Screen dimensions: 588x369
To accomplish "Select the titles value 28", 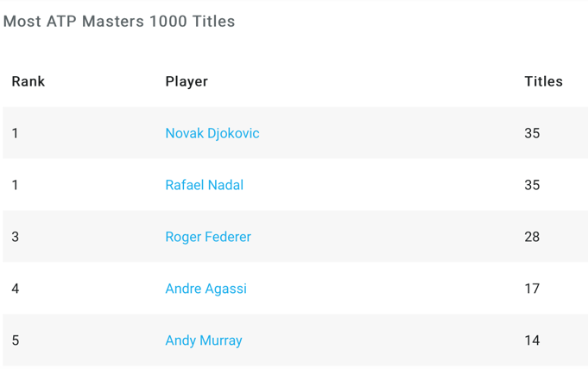I will (x=532, y=237).
